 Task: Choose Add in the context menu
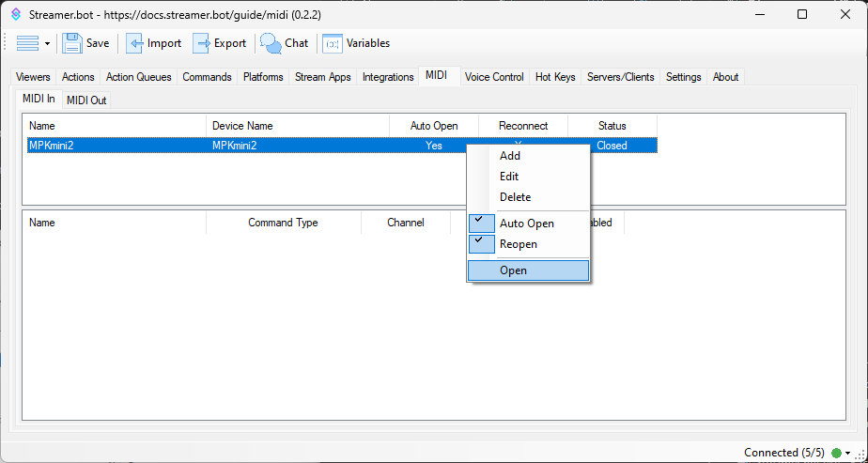[x=510, y=156]
